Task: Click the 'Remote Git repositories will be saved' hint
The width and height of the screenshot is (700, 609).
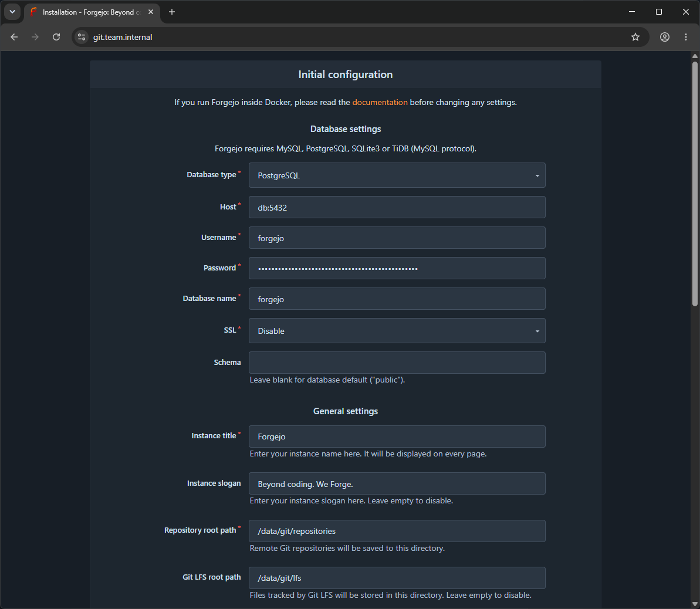Action: click(347, 548)
